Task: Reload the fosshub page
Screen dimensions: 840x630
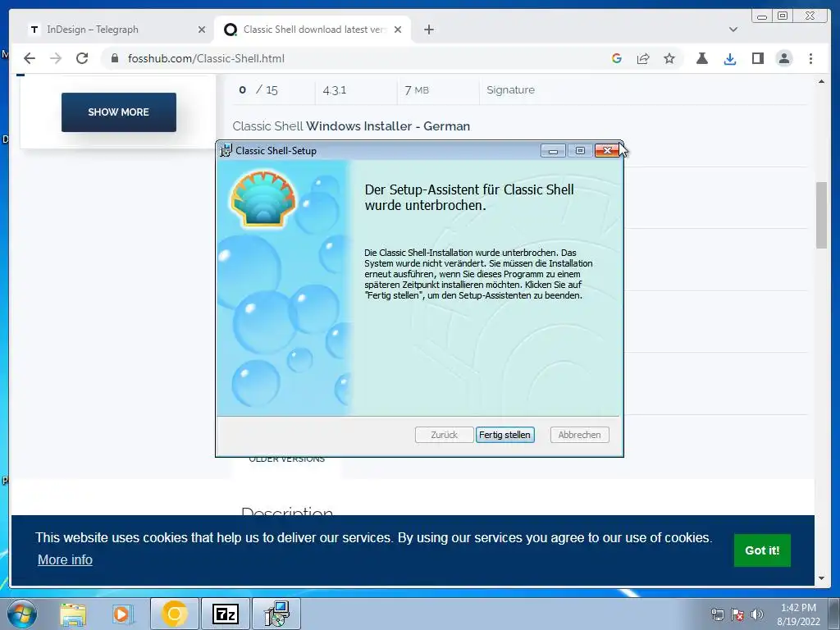Action: 82,58
